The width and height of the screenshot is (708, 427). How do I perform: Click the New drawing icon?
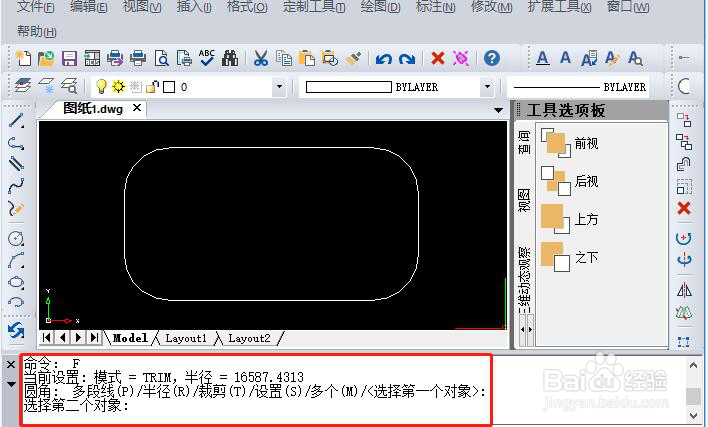coord(23,58)
